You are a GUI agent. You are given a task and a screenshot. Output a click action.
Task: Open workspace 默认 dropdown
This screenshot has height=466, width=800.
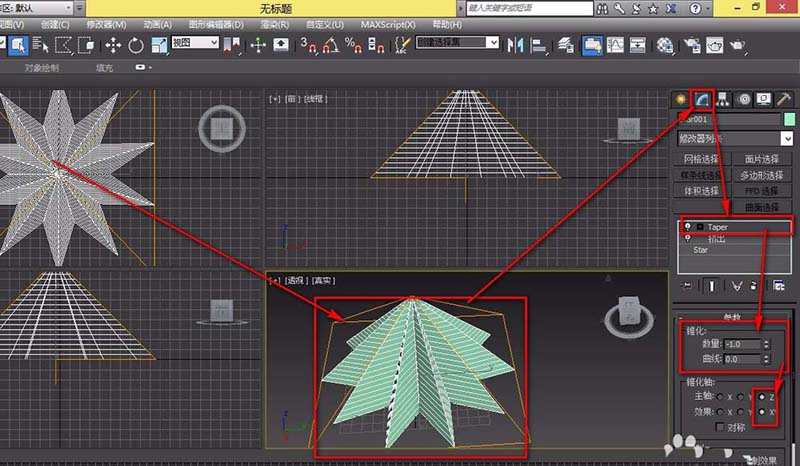[x=37, y=8]
